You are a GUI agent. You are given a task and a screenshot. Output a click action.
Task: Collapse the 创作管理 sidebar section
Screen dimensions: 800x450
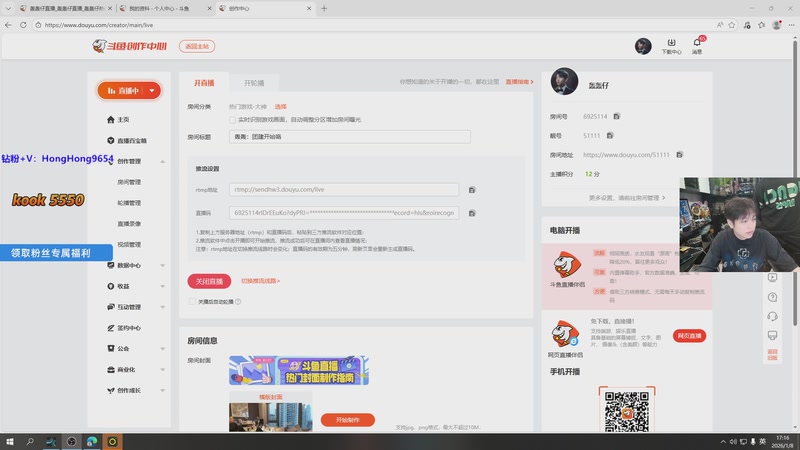[163, 161]
